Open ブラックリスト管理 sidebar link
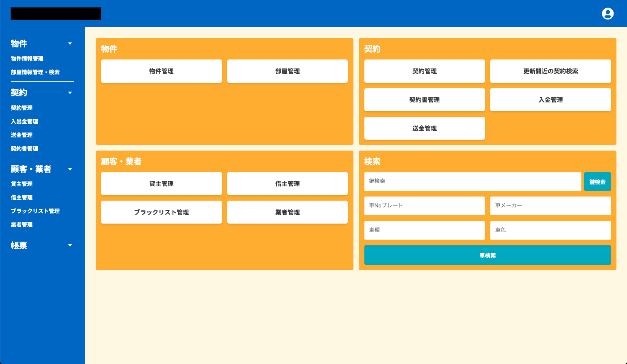The width and height of the screenshot is (627, 364). (35, 211)
